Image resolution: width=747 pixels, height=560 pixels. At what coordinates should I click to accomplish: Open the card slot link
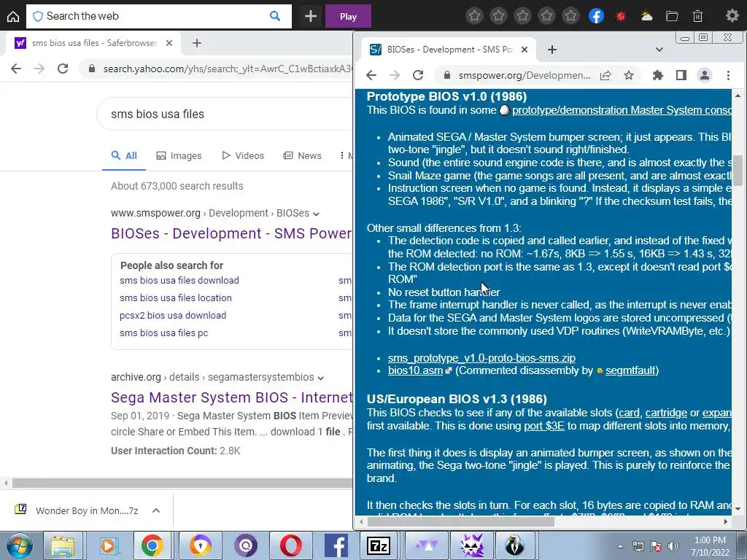pos(629,413)
